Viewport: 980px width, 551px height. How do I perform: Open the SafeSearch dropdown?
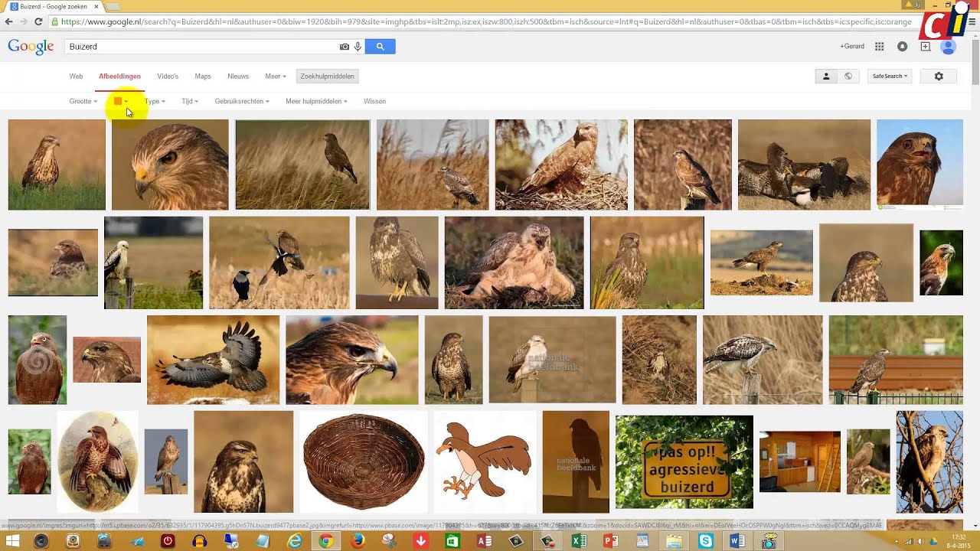[x=890, y=77]
